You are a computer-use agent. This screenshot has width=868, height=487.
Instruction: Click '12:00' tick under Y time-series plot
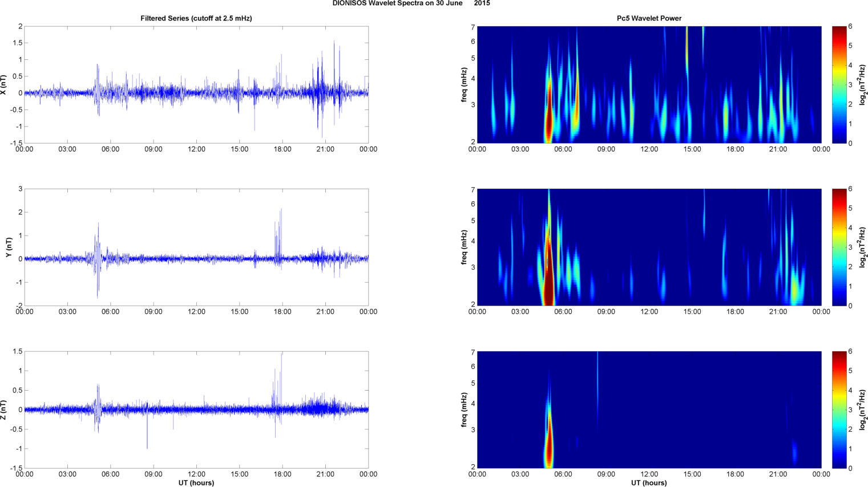click(196, 312)
